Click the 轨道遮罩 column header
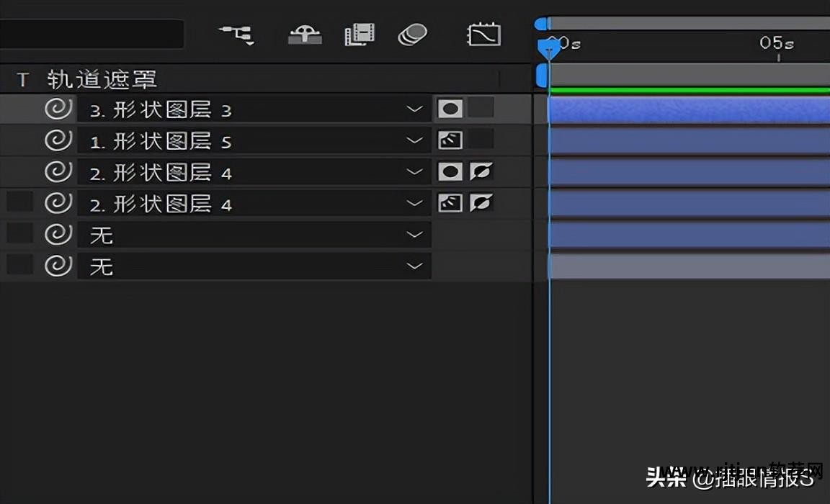The height and width of the screenshot is (504, 830). point(102,79)
